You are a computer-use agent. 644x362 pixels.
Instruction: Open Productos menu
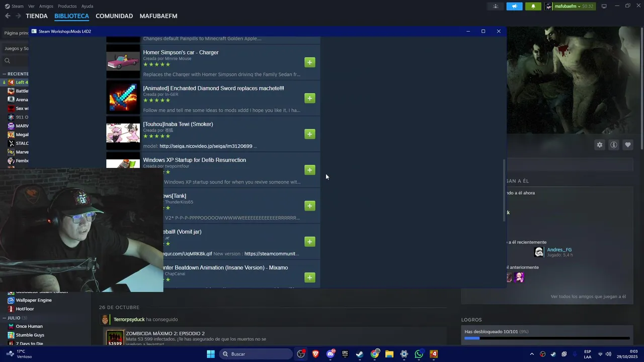point(67,6)
